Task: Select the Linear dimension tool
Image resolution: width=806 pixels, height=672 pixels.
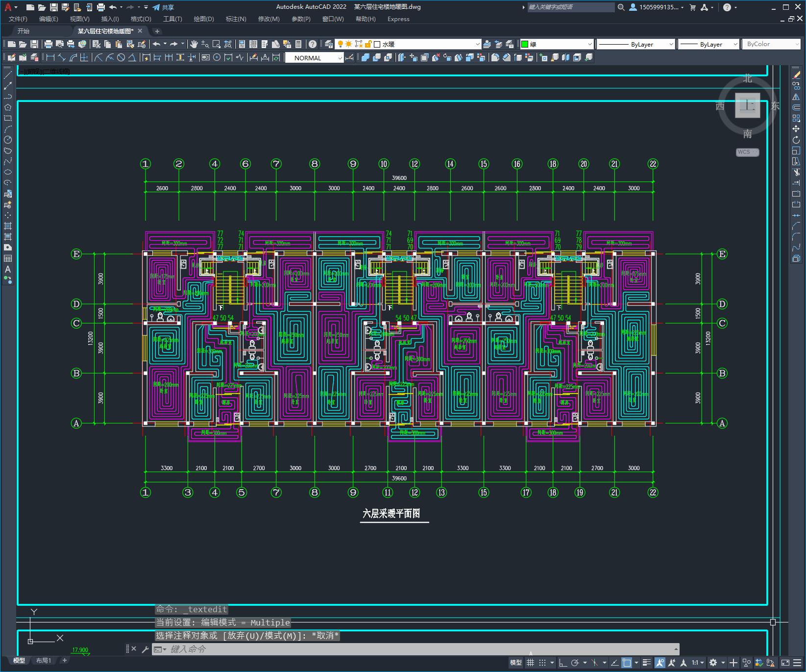Action: tap(50, 57)
